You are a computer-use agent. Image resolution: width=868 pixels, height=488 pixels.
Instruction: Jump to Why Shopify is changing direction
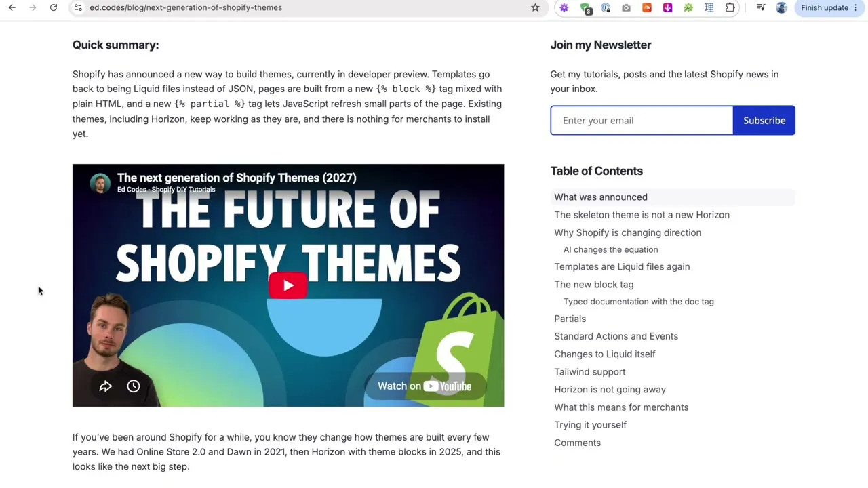pos(627,232)
